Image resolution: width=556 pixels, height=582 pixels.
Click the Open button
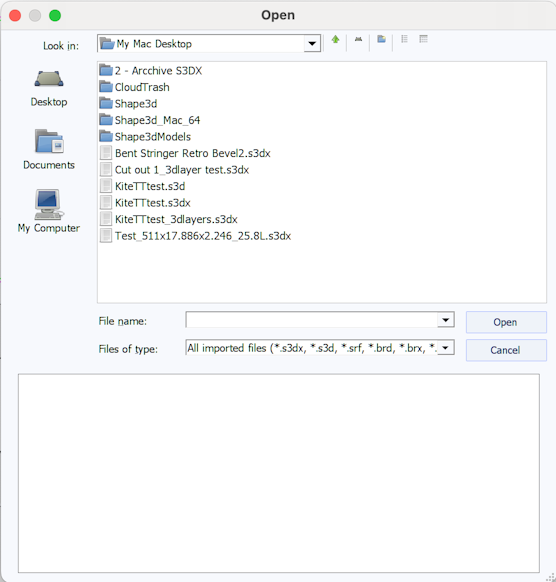pyautogui.click(x=506, y=322)
